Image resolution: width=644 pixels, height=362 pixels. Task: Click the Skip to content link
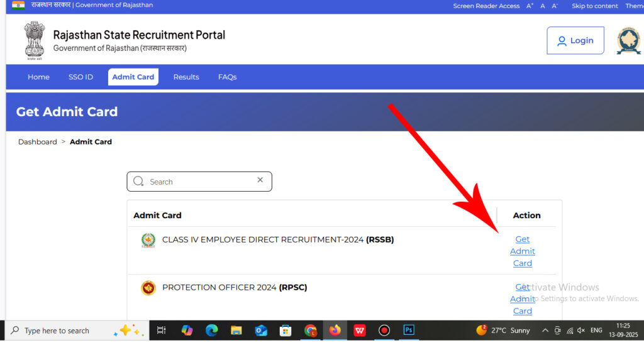point(594,6)
